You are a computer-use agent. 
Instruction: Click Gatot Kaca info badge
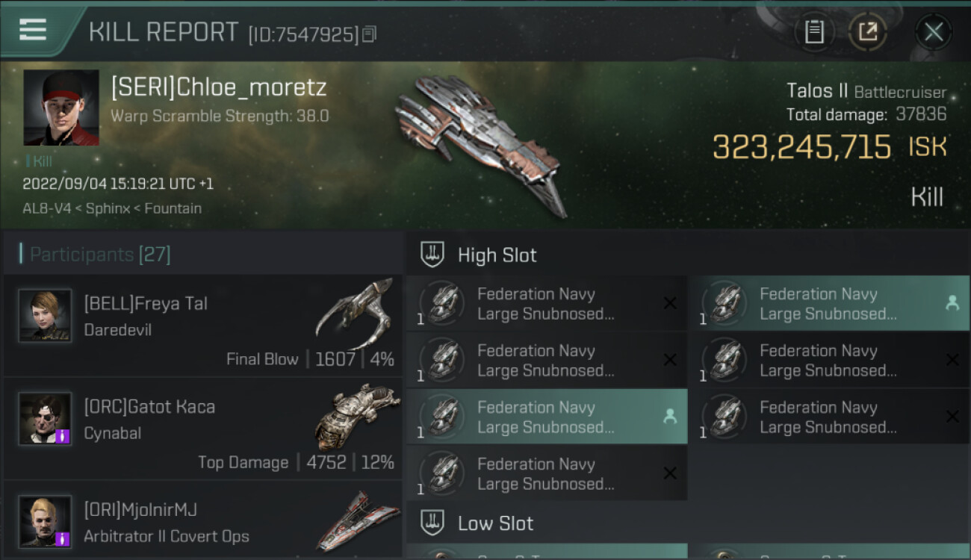tap(63, 436)
